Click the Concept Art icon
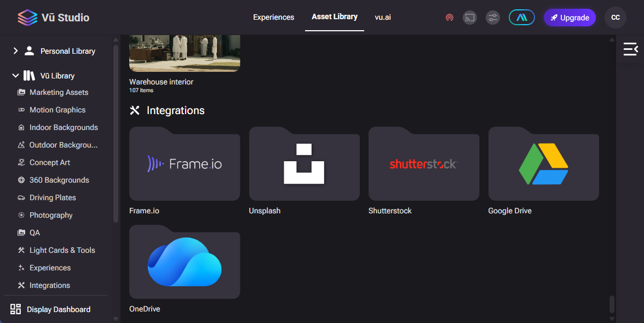 click(x=21, y=162)
